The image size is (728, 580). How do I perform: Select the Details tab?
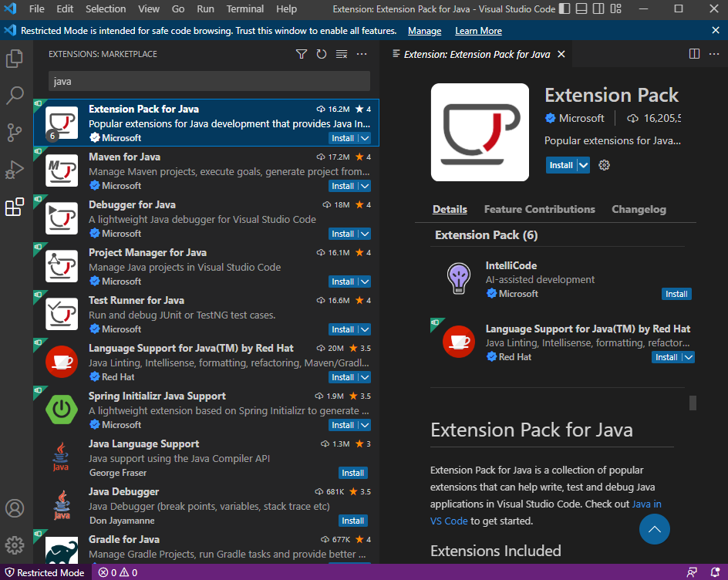pos(450,210)
